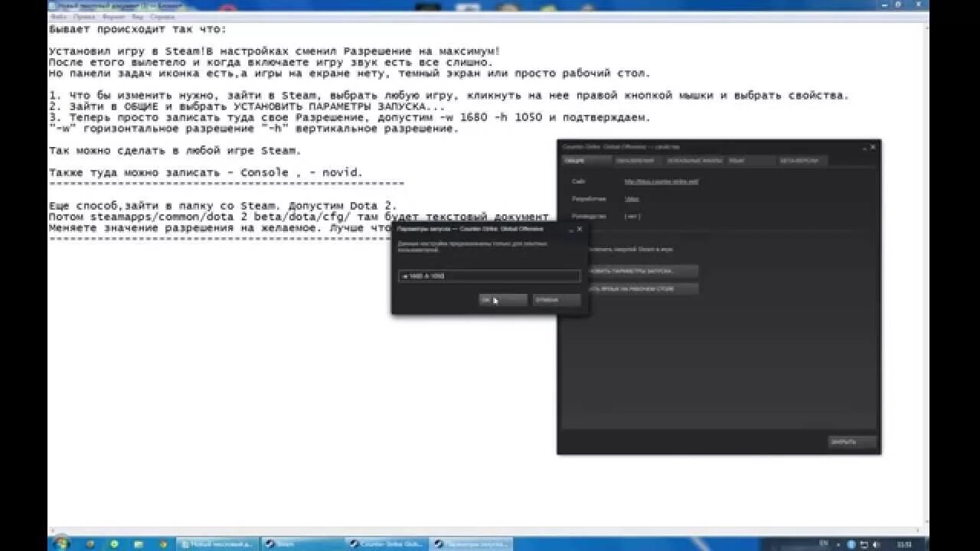Click the green pinned taskbar icon
This screenshot has height=551, width=980.
click(114, 543)
